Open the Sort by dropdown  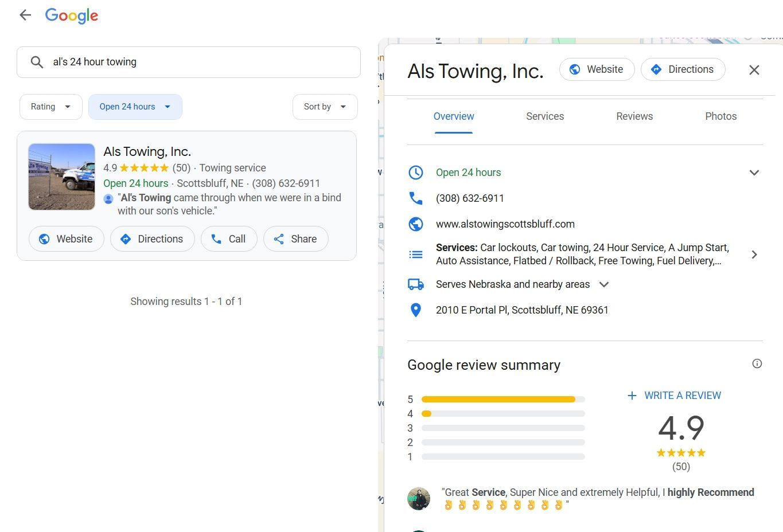[325, 107]
